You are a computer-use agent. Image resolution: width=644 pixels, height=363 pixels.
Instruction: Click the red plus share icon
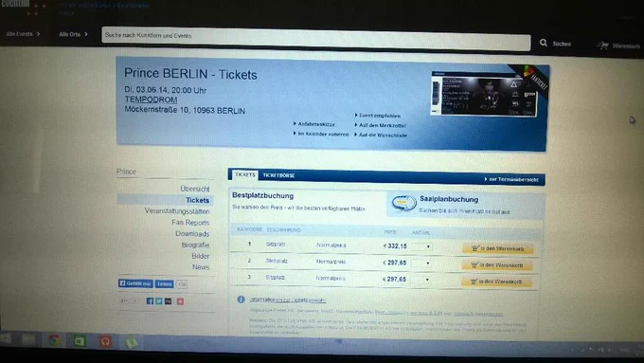click(180, 301)
